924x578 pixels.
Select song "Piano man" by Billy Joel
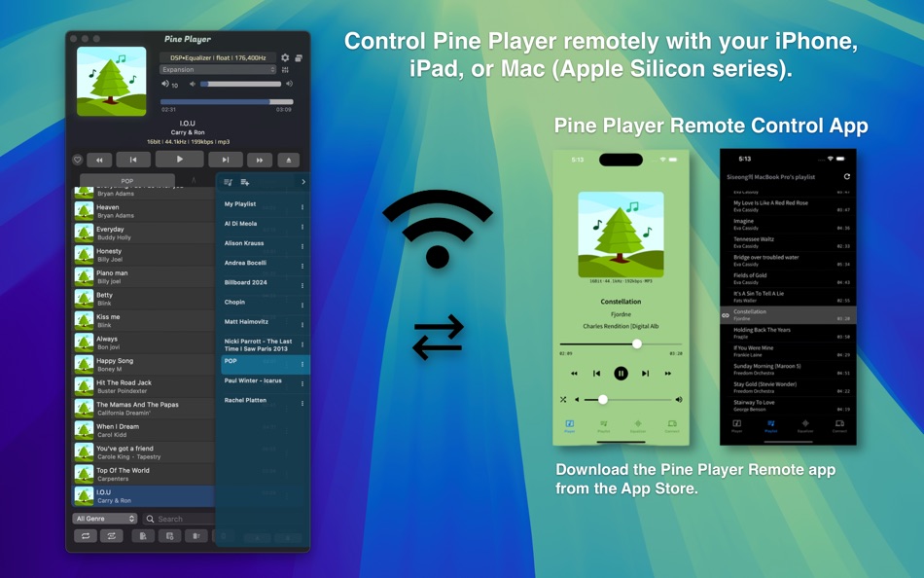point(144,276)
